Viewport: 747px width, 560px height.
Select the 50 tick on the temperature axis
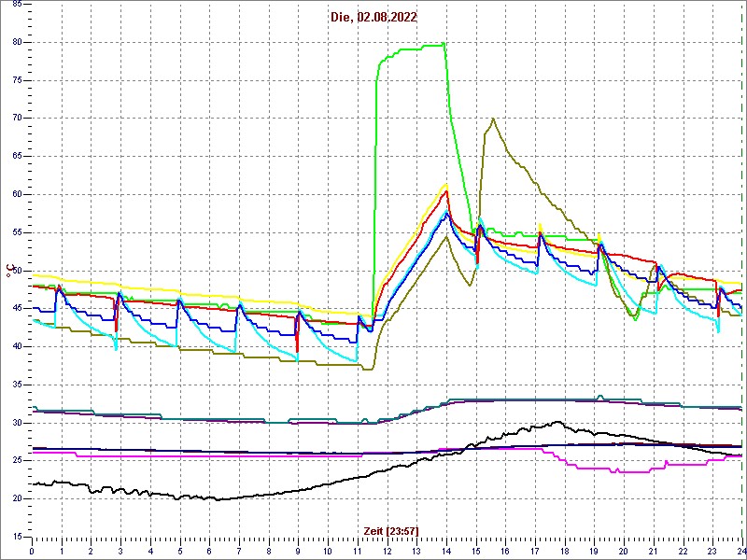[16, 271]
